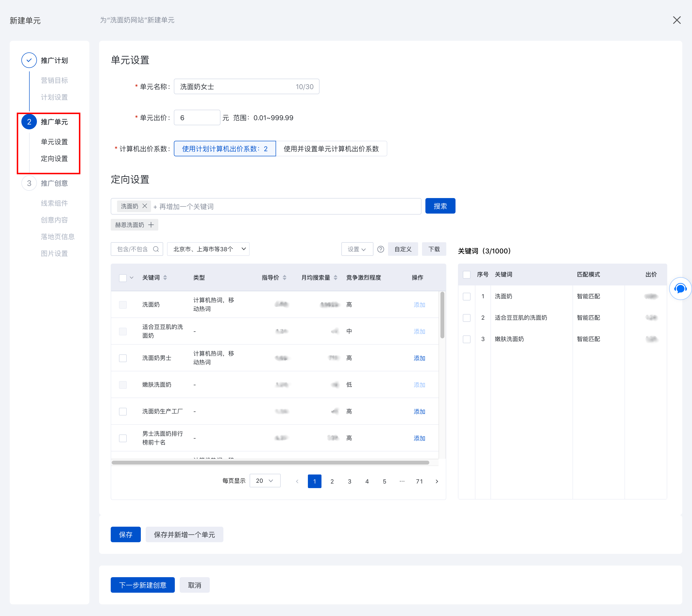Open 营销目标 in the sidebar
This screenshot has width=692, height=616.
[x=54, y=80]
